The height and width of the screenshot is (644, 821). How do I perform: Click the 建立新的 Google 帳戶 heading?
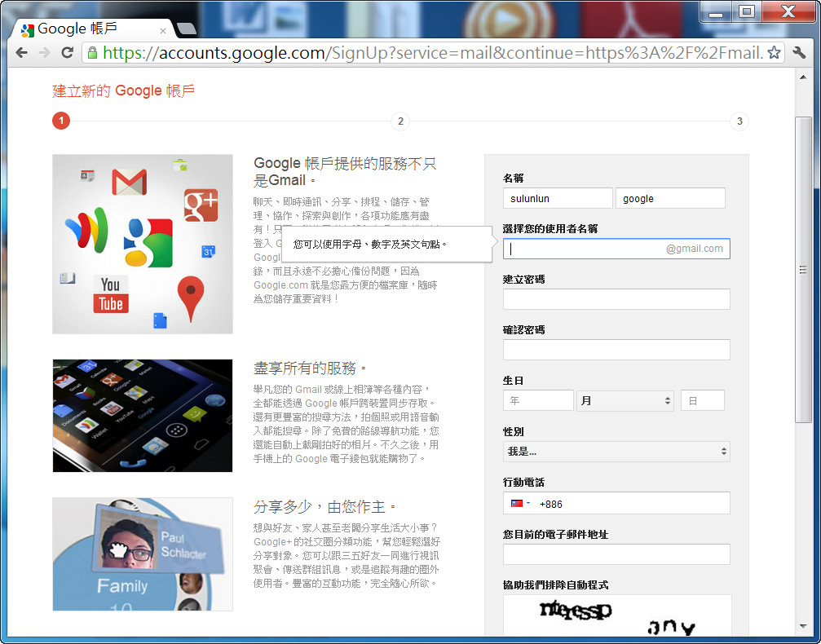124,90
